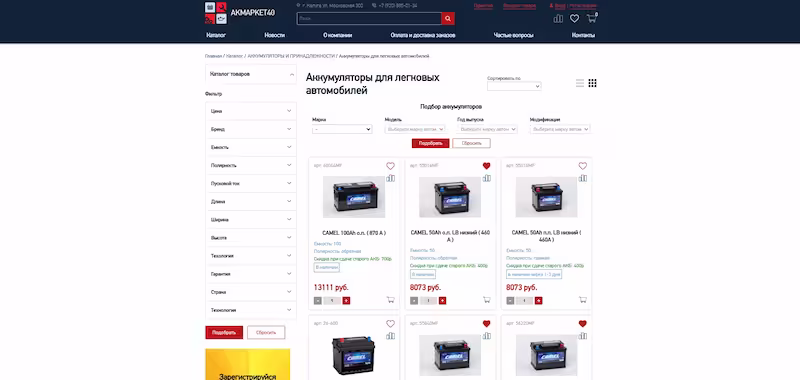Open the Частые вопросы menu item

pyautogui.click(x=513, y=35)
